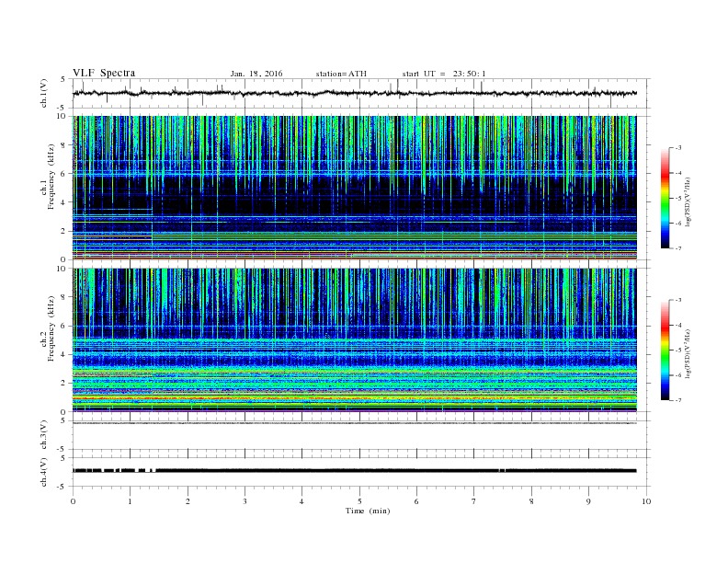The width and height of the screenshot is (728, 563).
Task: Click the ch.3 voltage trace panel
Action: tap(361, 435)
